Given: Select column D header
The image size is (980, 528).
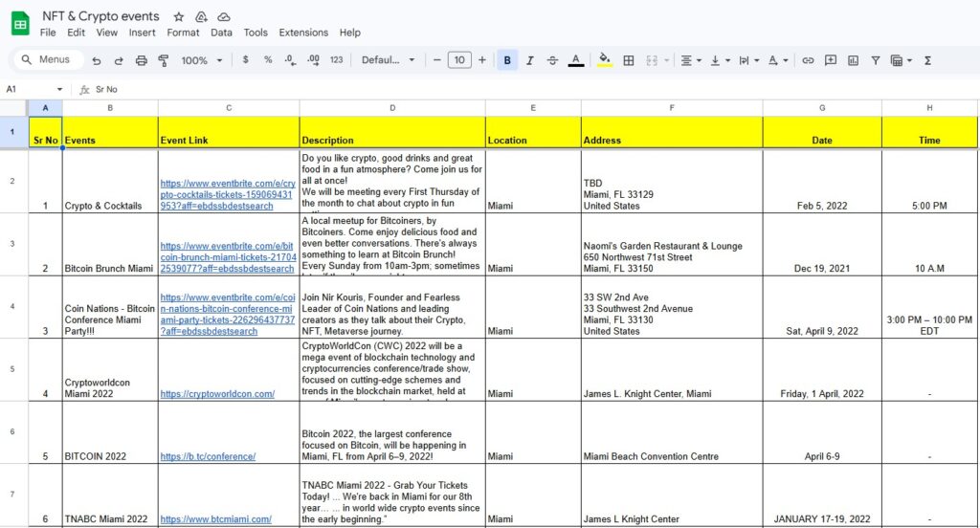Looking at the screenshot, I should point(391,107).
